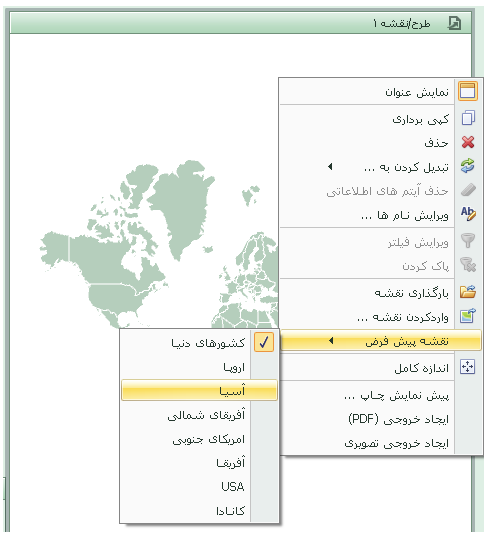Viewport: 486px width, 538px height.
Task: Click the full size arrows icon
Action: point(467,367)
